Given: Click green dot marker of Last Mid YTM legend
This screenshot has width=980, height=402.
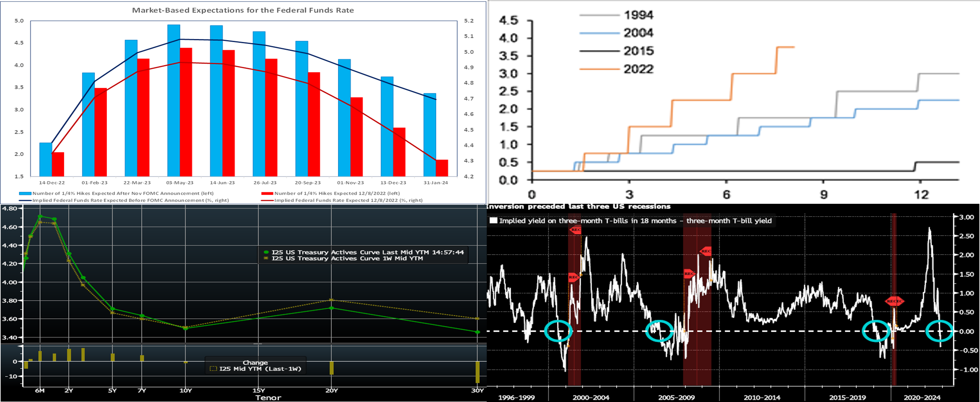Looking at the screenshot, I should click(266, 252).
